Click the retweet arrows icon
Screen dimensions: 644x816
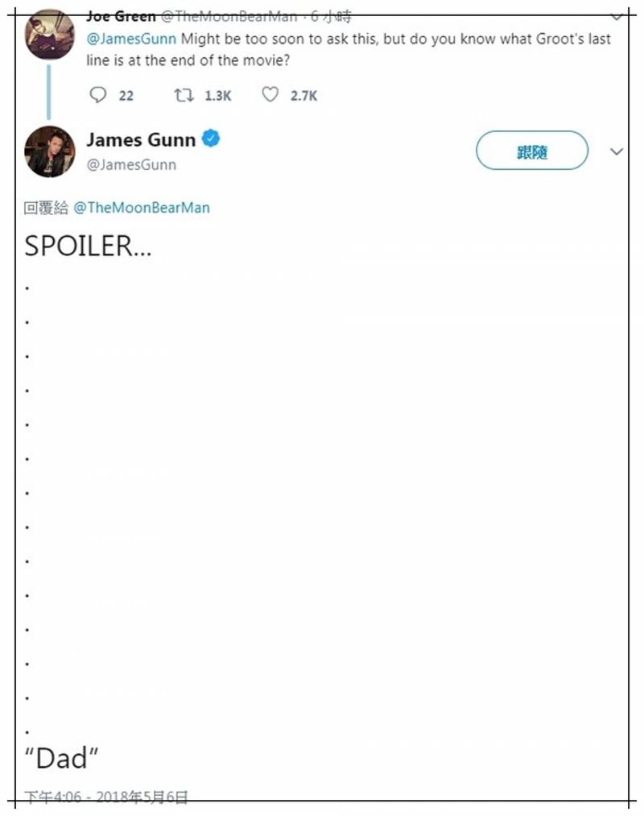tap(184, 95)
